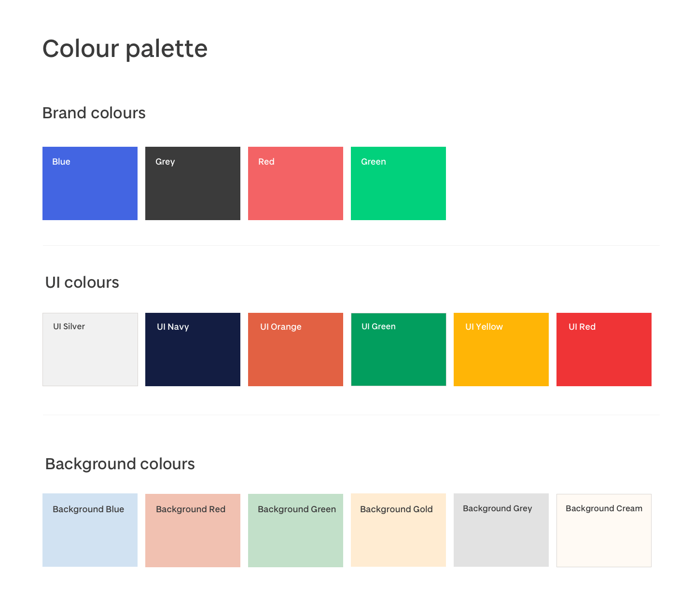Click the Brand colours heading
Viewport: 695px width, 616px height.
[x=94, y=113]
